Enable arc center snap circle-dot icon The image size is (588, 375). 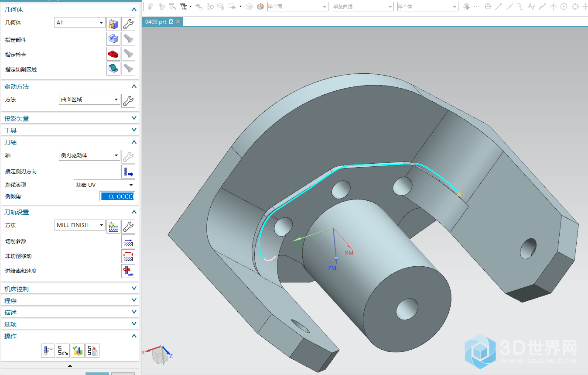[x=564, y=7]
